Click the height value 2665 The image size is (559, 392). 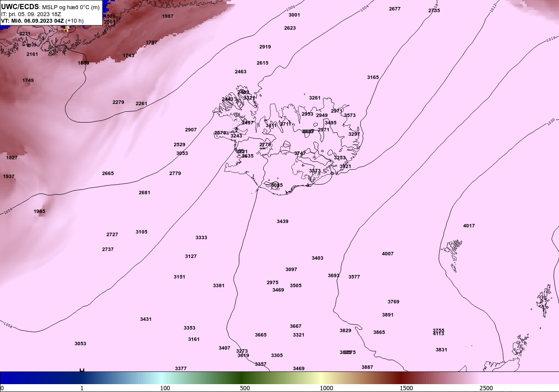pyautogui.click(x=108, y=173)
